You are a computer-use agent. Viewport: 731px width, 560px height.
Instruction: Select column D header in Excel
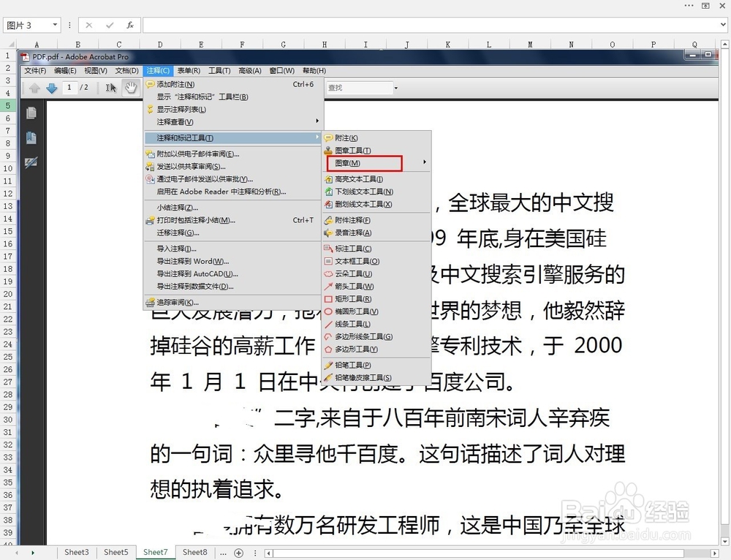tap(160, 45)
